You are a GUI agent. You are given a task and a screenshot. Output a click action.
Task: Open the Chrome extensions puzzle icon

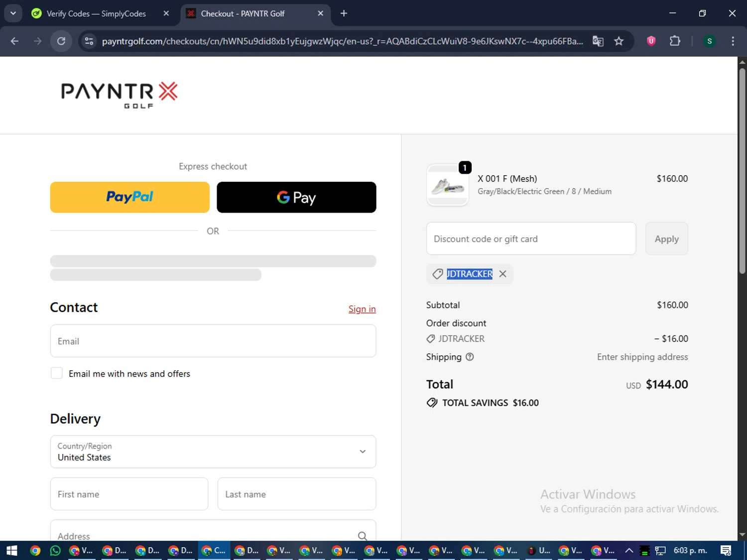(675, 41)
